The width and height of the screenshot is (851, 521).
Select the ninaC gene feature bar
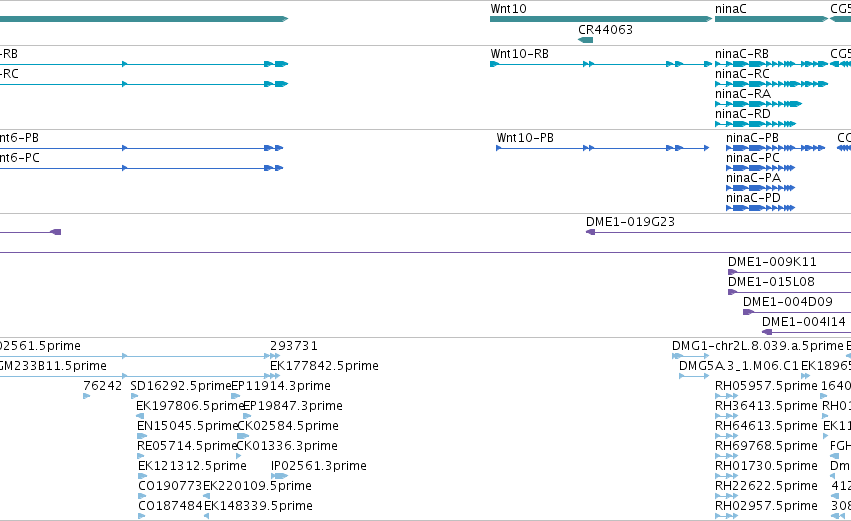(x=771, y=19)
